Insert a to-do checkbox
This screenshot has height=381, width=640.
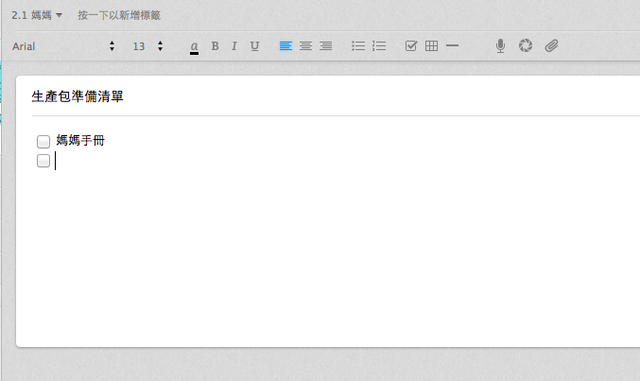[x=411, y=46]
